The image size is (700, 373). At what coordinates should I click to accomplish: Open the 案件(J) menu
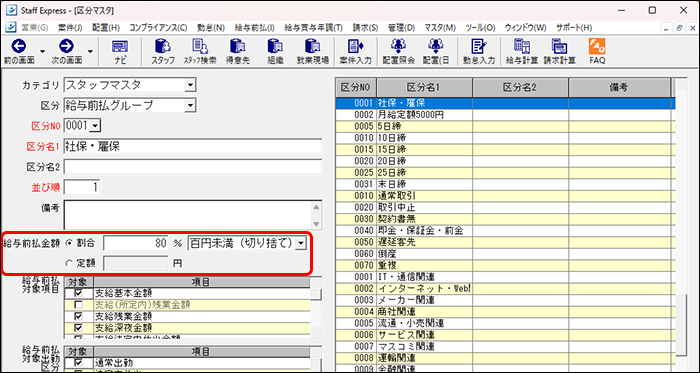point(70,27)
